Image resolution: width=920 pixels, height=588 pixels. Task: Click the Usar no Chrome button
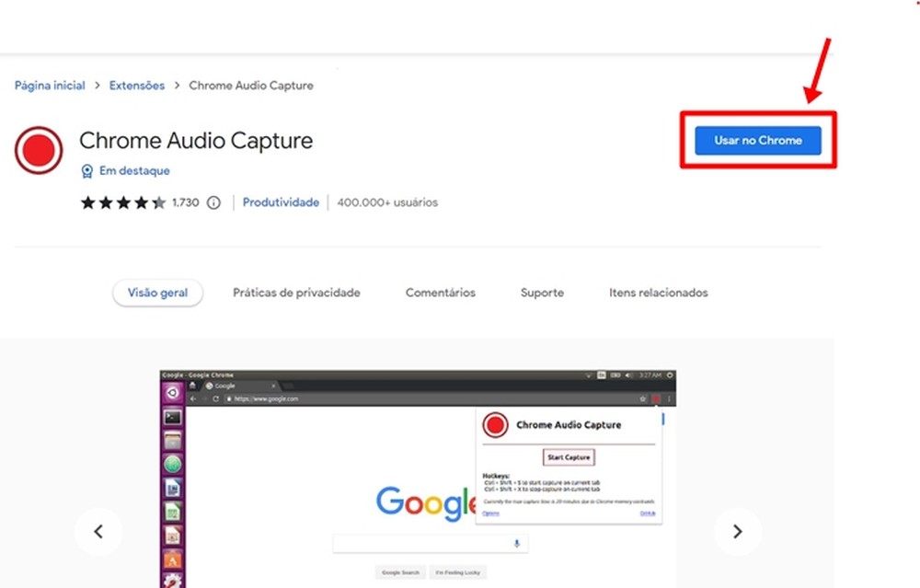click(757, 140)
